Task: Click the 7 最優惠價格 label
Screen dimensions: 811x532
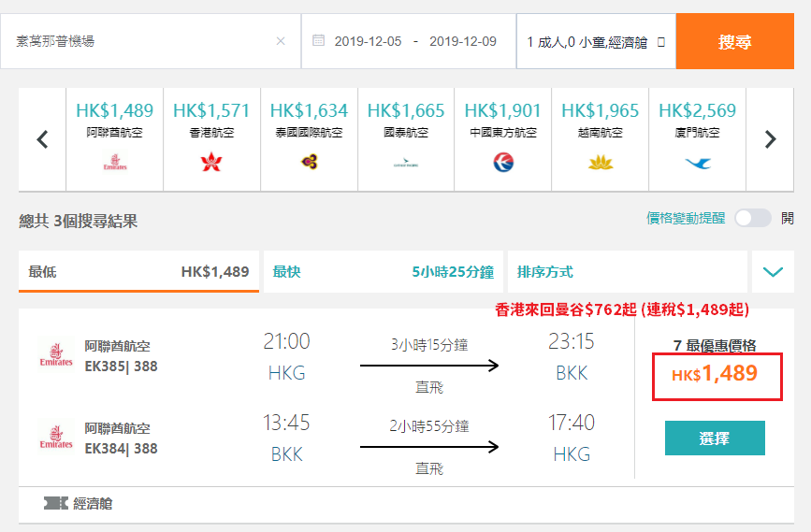Action: [715, 345]
